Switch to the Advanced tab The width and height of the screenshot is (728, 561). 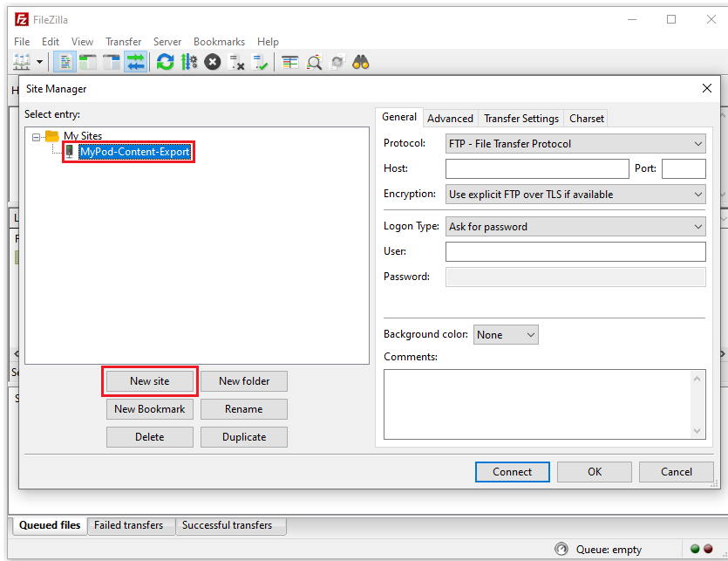[x=450, y=119]
